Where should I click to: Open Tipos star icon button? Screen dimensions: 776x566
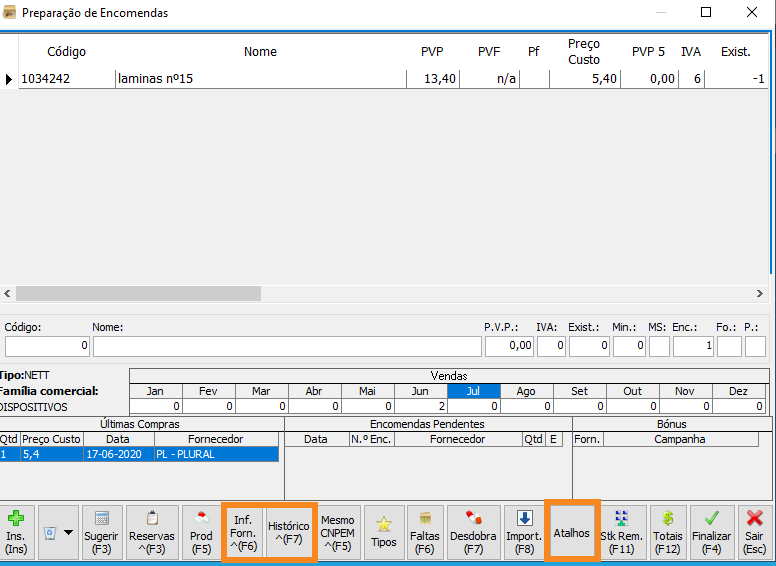click(383, 532)
